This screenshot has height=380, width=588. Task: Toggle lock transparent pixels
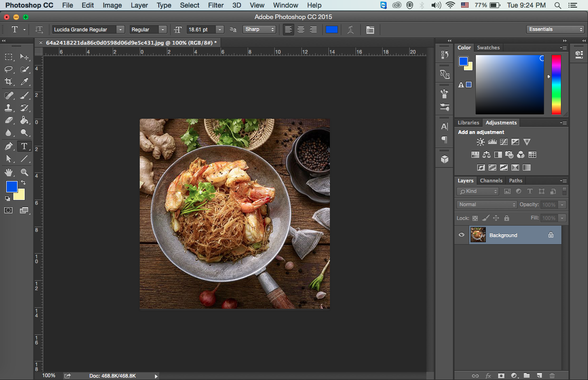coord(474,218)
